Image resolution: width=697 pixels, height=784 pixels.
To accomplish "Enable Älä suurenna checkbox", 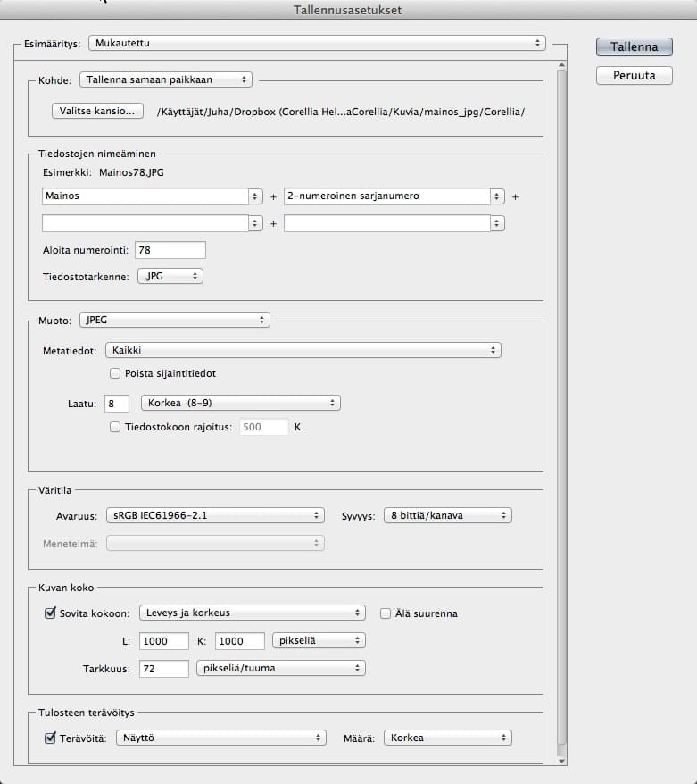I will point(386,613).
